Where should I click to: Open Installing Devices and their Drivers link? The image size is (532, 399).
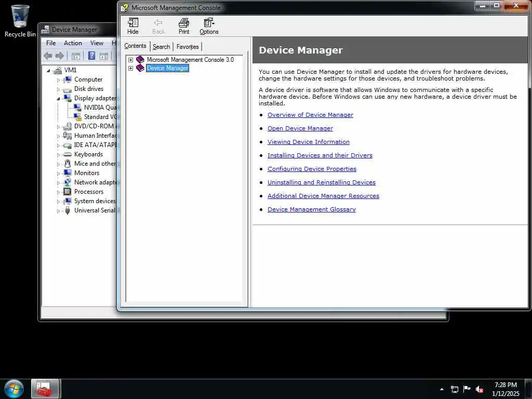tap(320, 155)
